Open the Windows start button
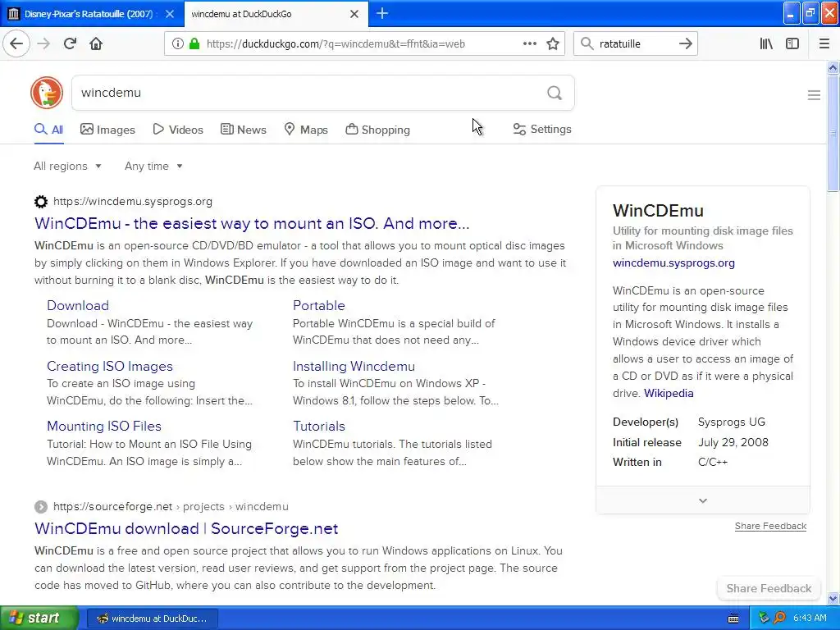The image size is (840, 630). [39, 618]
